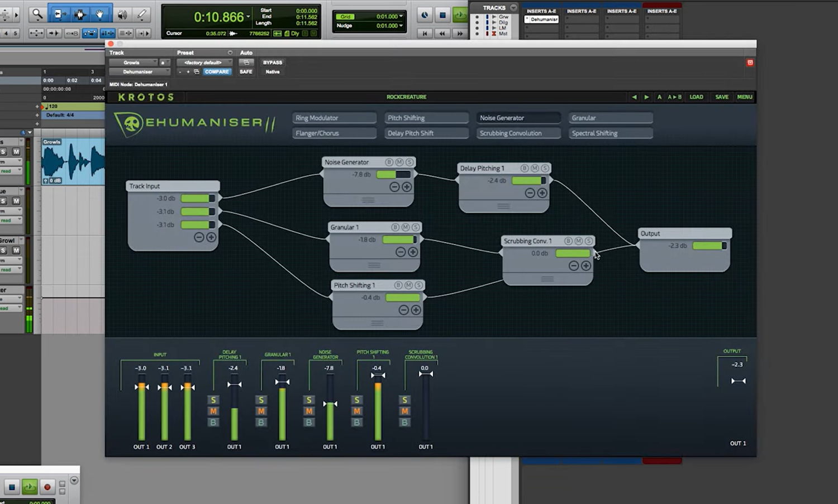Screen dimensions: 838x504
Task: Adjust the Noise Generator mixer fader handle
Action: point(330,404)
